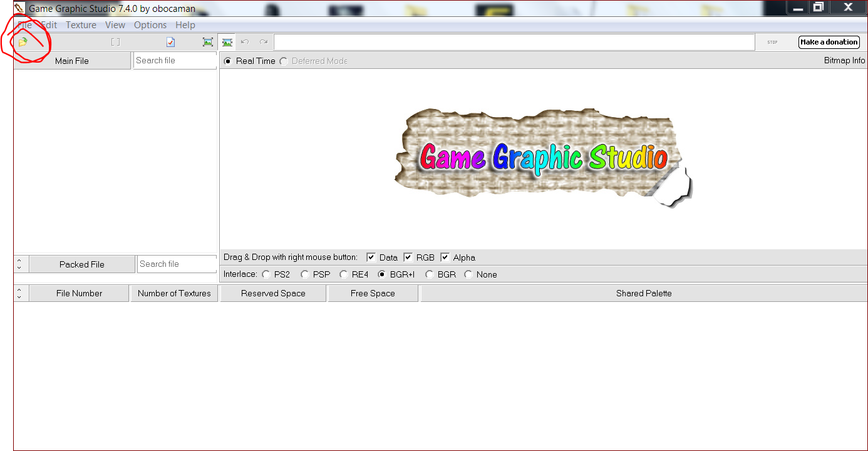Click the arrows beside Packed File
Image resolution: width=868 pixels, height=451 pixels.
(19, 264)
